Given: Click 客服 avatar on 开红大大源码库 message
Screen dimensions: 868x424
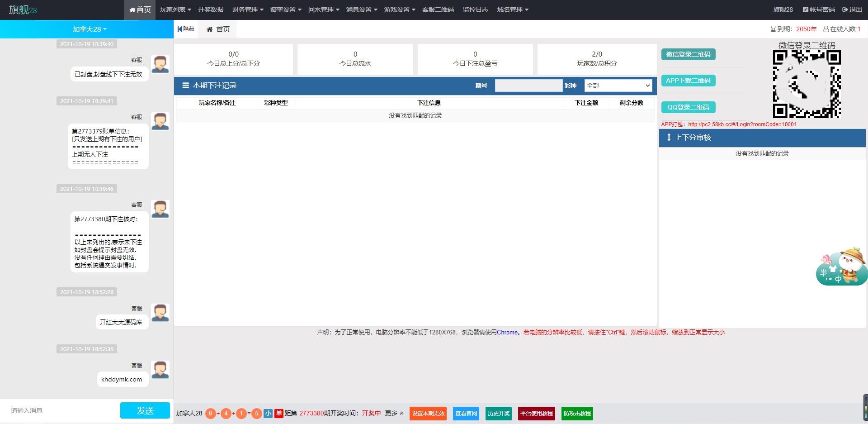Looking at the screenshot, I should [x=160, y=313].
